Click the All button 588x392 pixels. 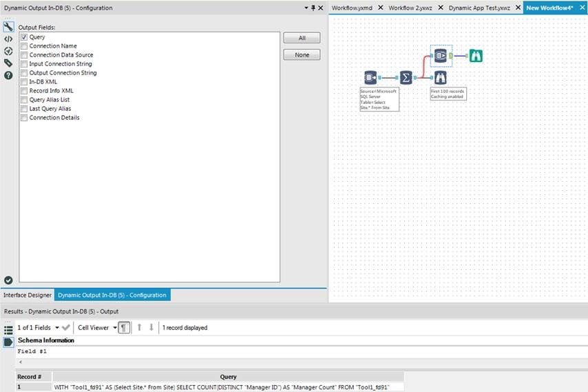(x=302, y=38)
